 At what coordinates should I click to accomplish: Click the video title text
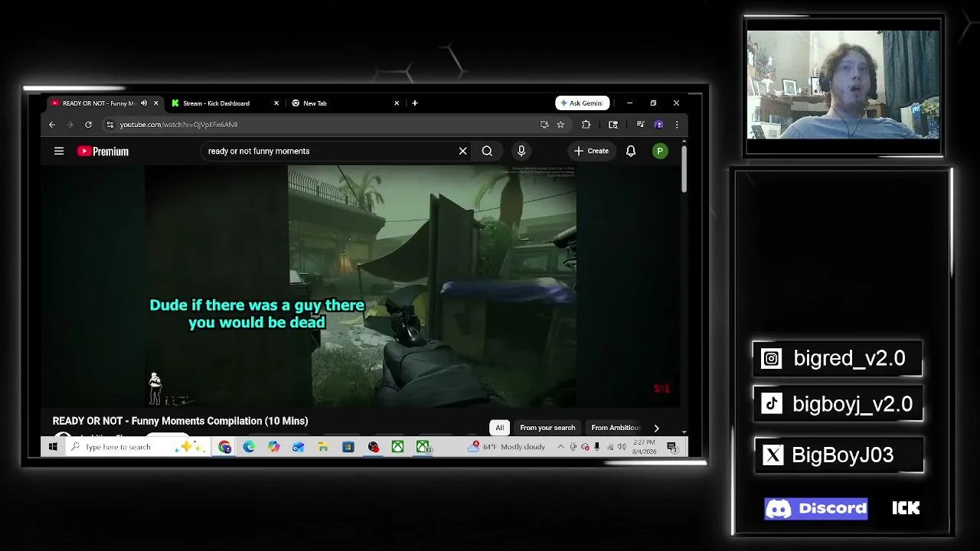pyautogui.click(x=180, y=421)
